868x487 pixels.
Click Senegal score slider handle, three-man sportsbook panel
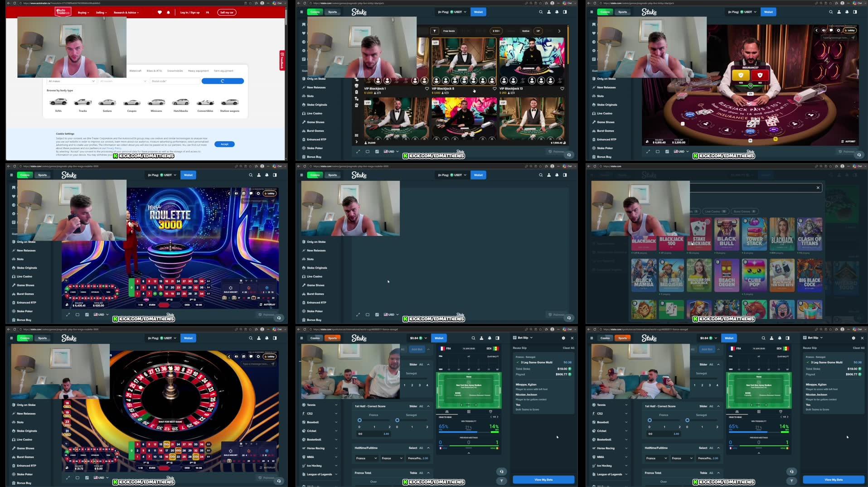pos(397,420)
